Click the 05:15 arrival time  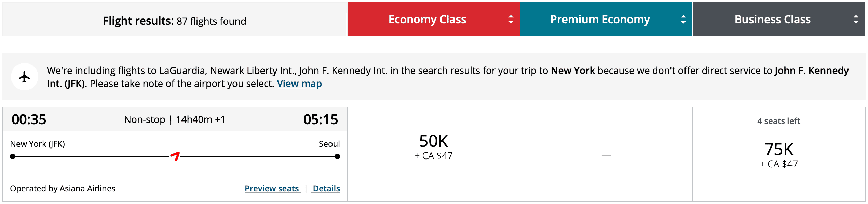[321, 119]
